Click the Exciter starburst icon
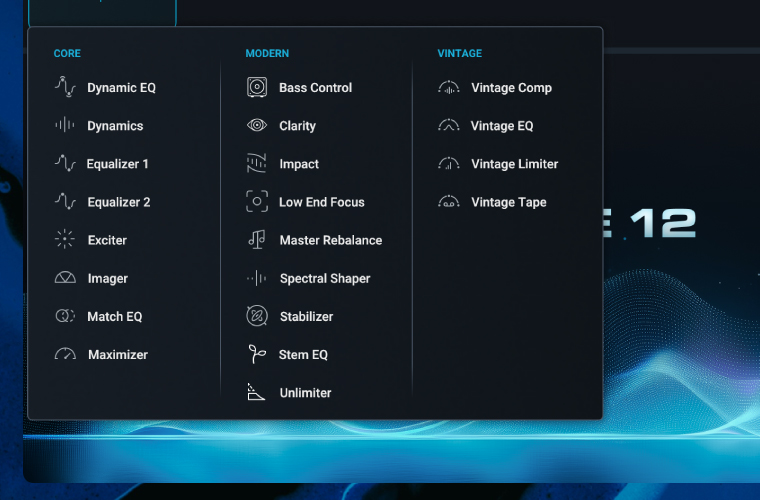The height and width of the screenshot is (500, 760). click(x=65, y=240)
